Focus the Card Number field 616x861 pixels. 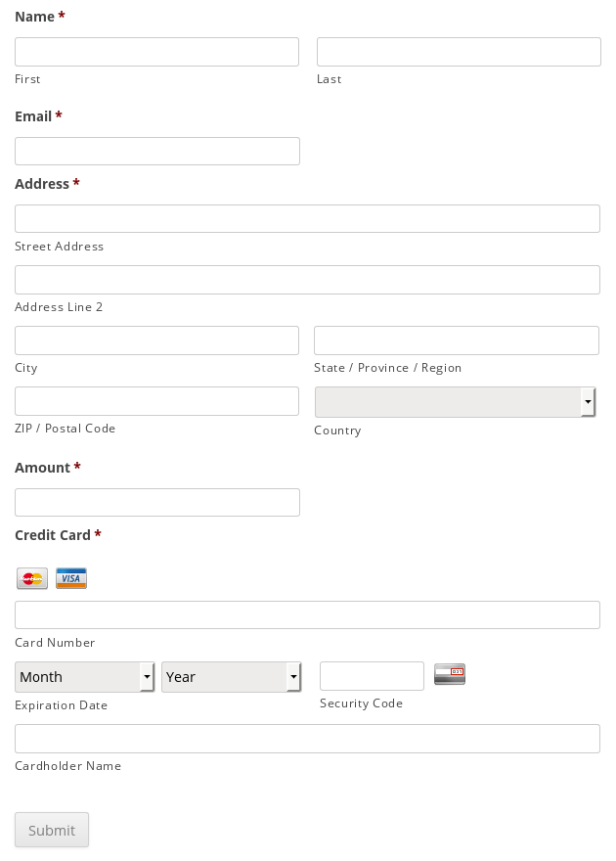click(307, 615)
